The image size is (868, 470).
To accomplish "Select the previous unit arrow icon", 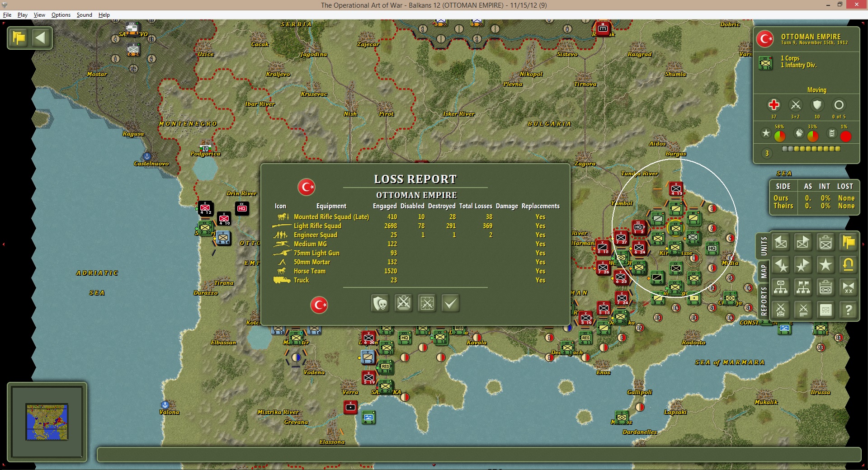I will click(x=781, y=243).
